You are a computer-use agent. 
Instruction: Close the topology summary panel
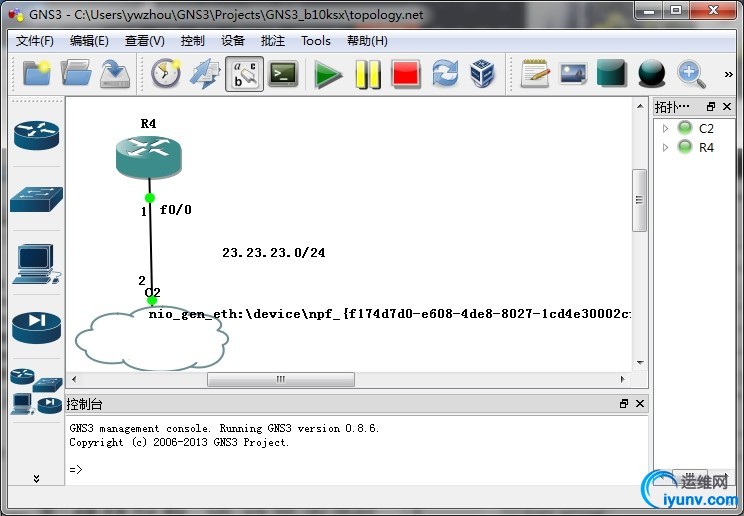(727, 106)
